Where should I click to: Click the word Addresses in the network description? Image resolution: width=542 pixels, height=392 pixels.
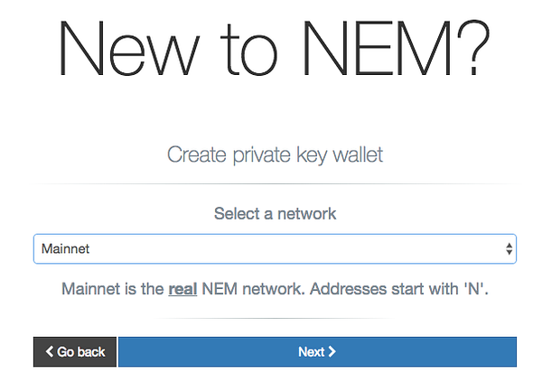pyautogui.click(x=348, y=289)
